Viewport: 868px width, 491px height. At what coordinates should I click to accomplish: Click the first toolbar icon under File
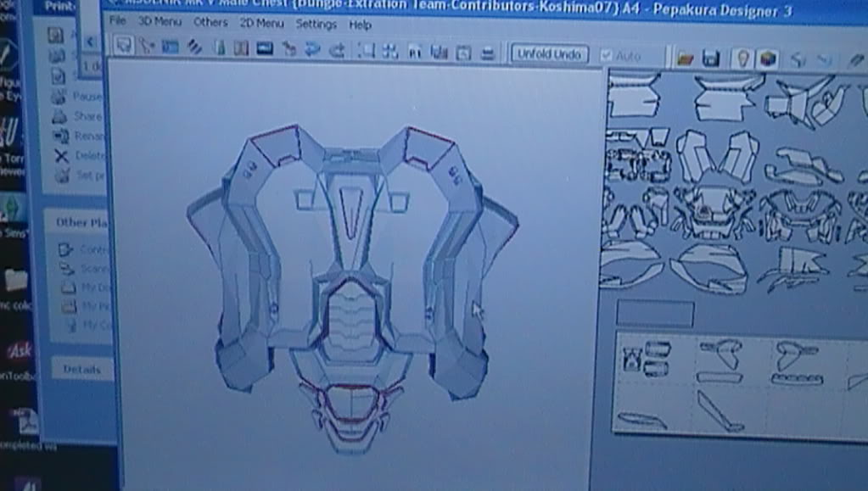(x=123, y=45)
